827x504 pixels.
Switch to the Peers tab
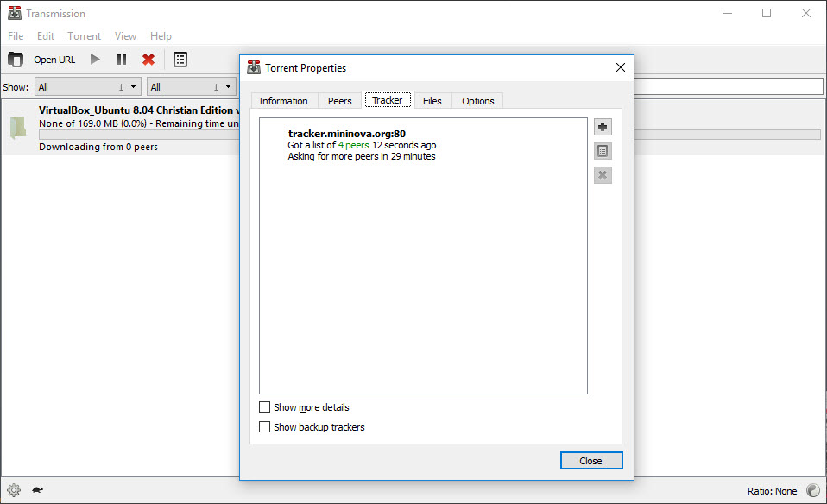tap(339, 101)
